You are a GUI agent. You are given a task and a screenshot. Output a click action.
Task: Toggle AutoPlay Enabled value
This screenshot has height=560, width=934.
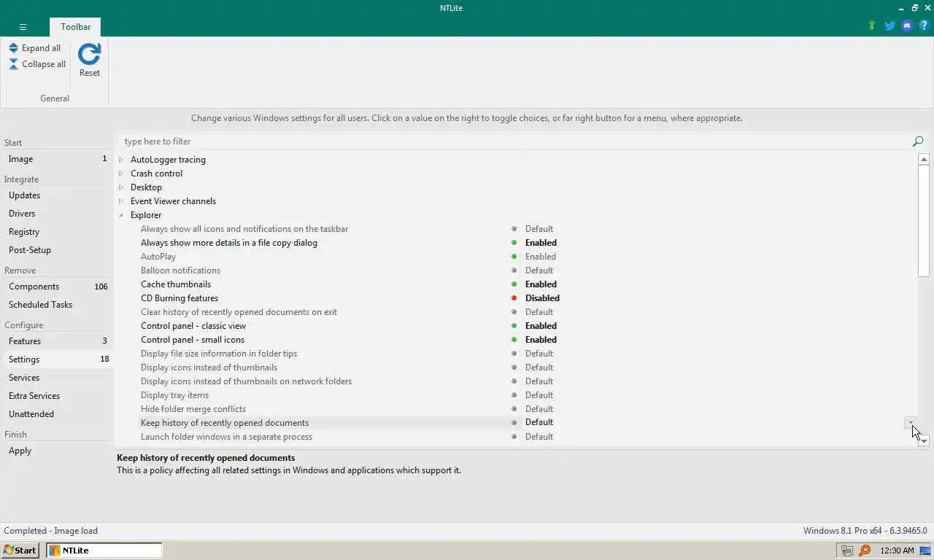541,257
